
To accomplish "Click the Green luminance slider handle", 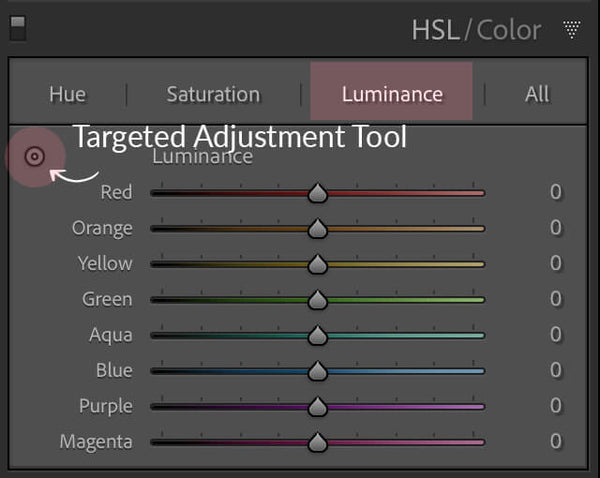I will click(318, 300).
